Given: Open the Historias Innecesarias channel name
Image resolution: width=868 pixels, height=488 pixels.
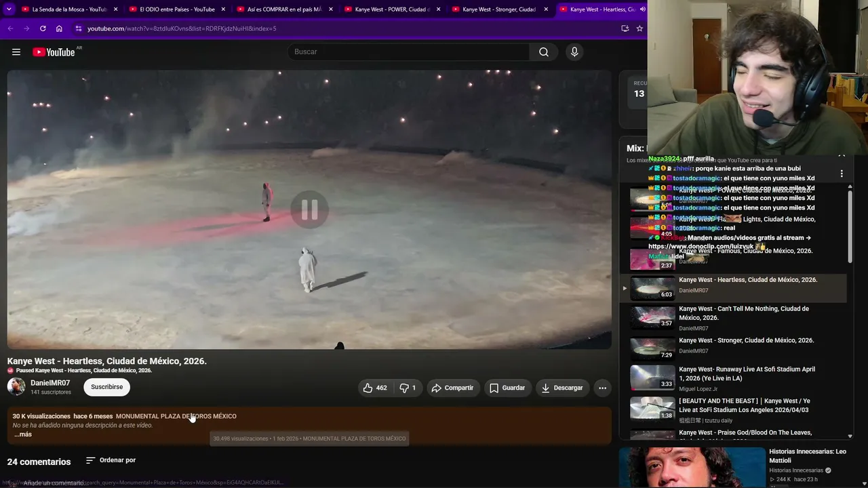Looking at the screenshot, I should [x=796, y=470].
